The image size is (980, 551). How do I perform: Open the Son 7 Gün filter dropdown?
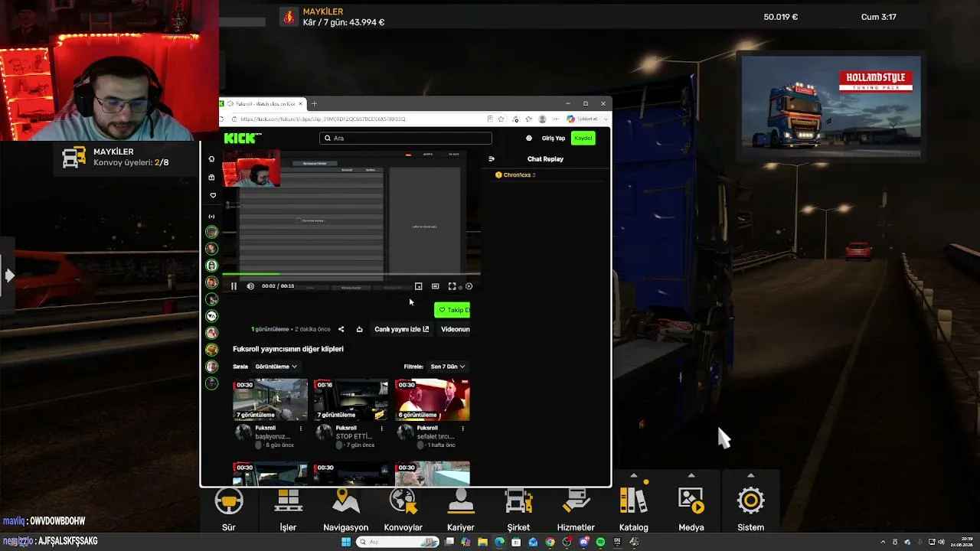448,367
